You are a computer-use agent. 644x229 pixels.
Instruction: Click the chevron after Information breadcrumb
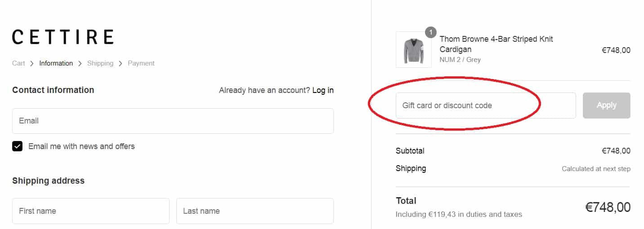(x=80, y=63)
